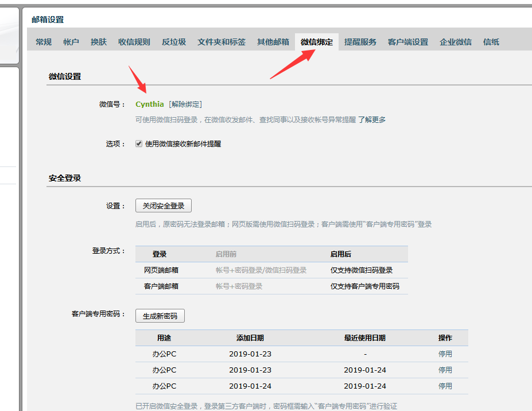Go to the 客户端设置 tab
Image resolution: width=532 pixels, height=411 pixels.
(408, 42)
